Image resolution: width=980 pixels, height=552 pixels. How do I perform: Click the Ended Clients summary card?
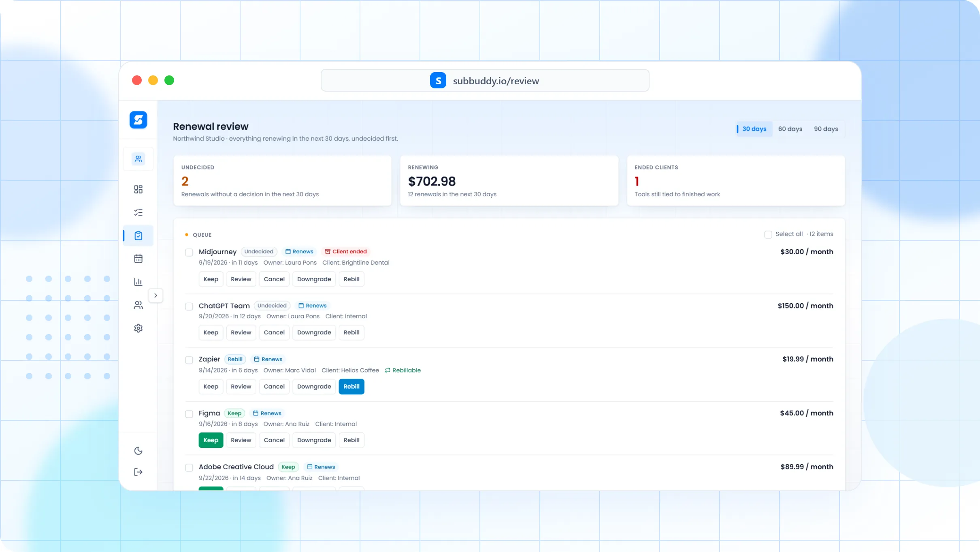pos(736,181)
